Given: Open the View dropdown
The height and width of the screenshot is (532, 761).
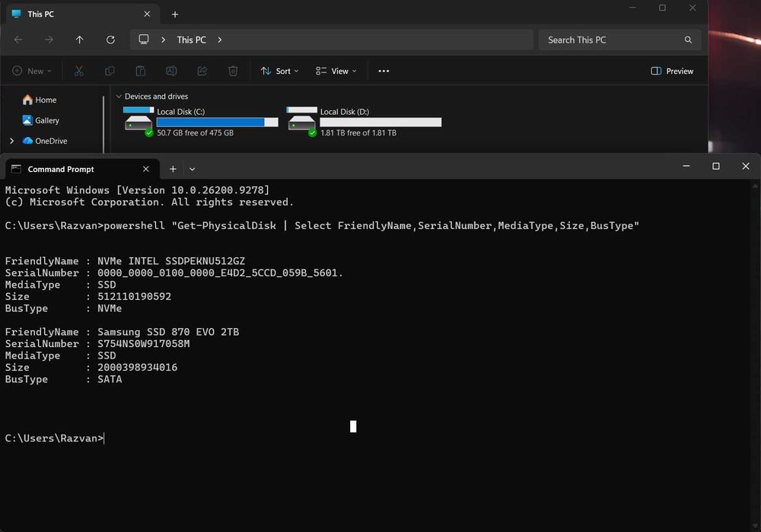Looking at the screenshot, I should pyautogui.click(x=336, y=71).
